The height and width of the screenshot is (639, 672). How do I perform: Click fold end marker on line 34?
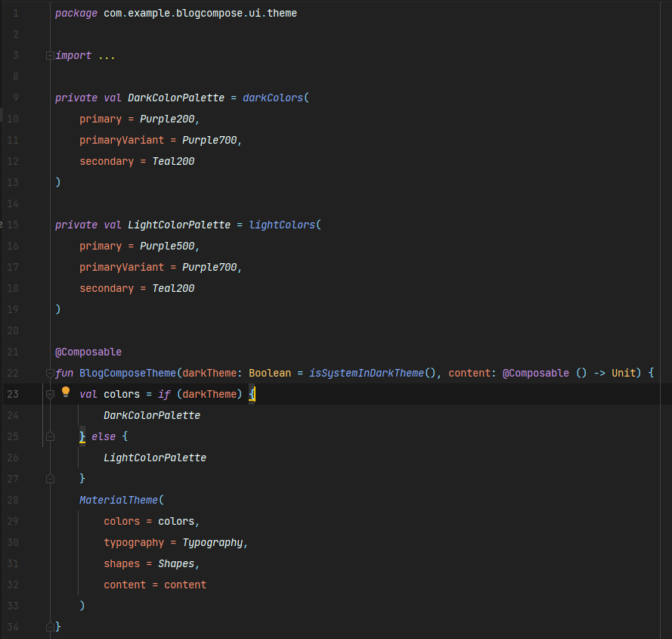50,627
